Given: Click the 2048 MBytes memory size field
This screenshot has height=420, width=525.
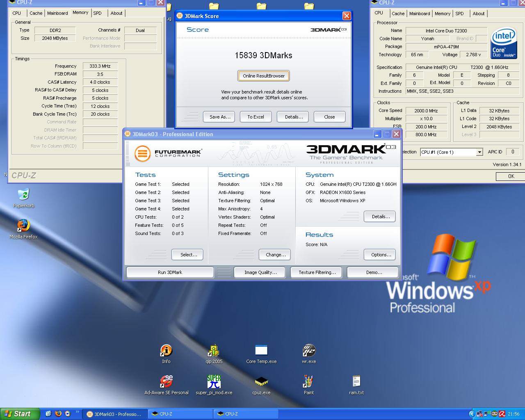Looking at the screenshot, I should coord(55,38).
